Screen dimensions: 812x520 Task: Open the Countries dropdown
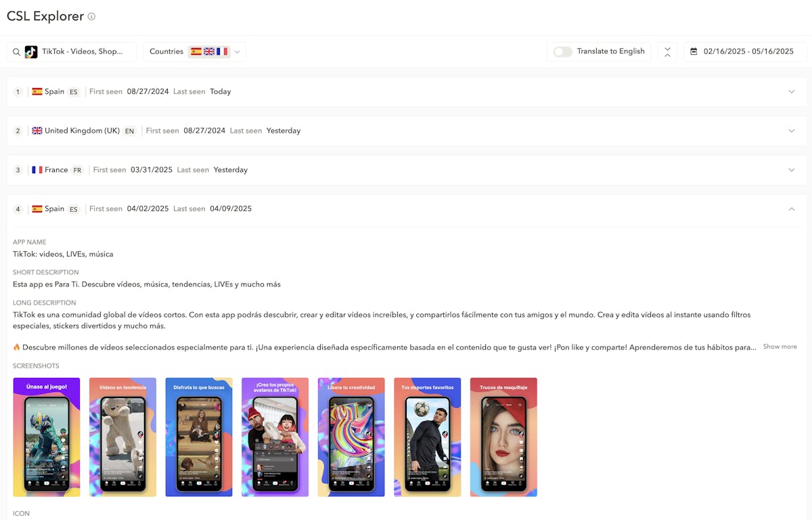pyautogui.click(x=194, y=51)
